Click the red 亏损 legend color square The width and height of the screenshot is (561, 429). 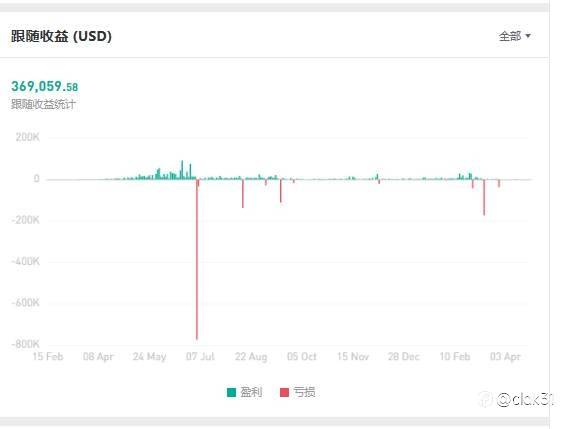pyautogui.click(x=284, y=393)
